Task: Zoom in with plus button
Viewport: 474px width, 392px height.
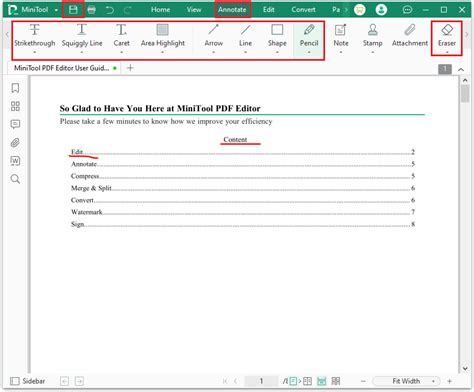Action: pos(449,381)
